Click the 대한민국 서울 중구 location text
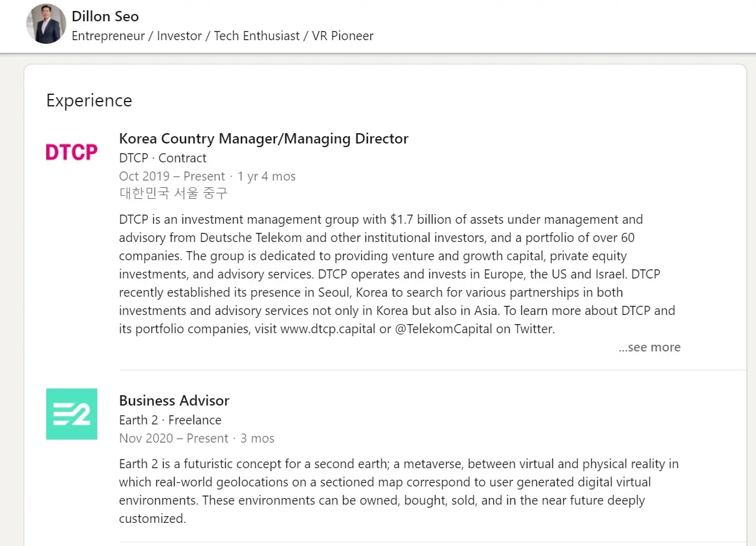 click(173, 193)
